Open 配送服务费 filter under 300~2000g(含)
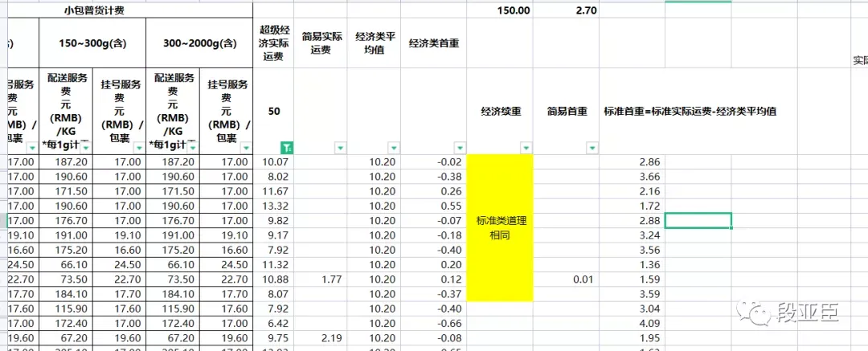This screenshot has width=868, height=351. point(193,148)
